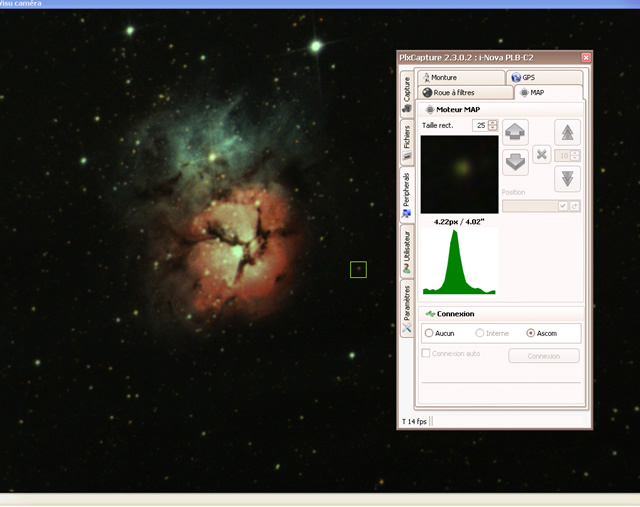Open the Capture vertical side tab
The width and height of the screenshot is (640, 507).
[407, 94]
